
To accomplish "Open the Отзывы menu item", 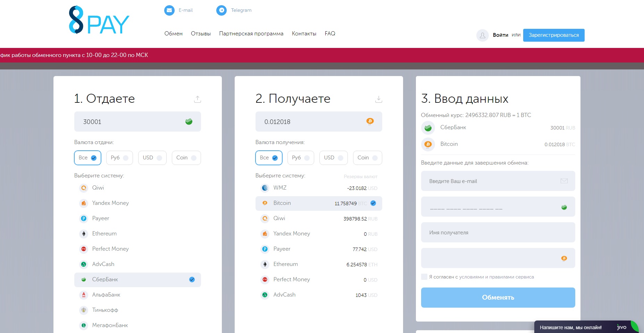I will (201, 34).
